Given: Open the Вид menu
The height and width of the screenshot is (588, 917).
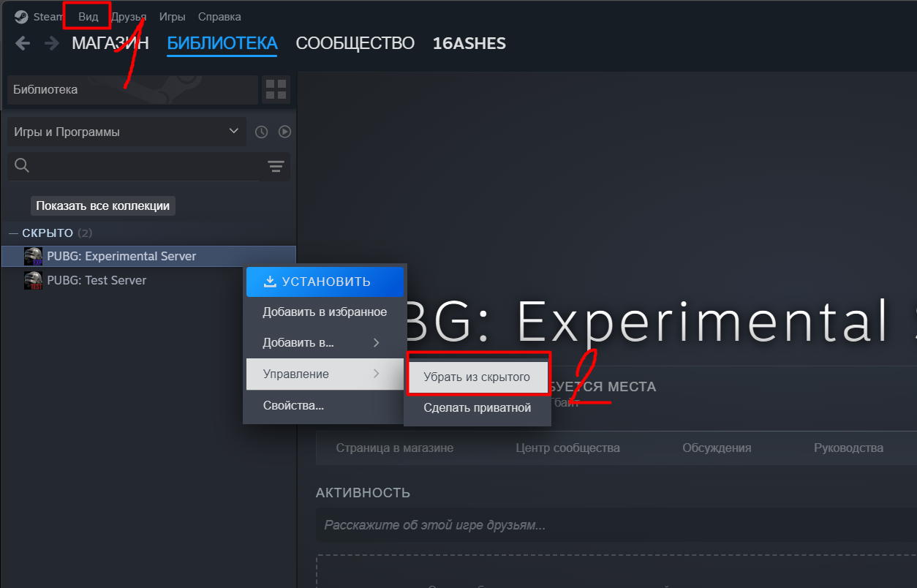Looking at the screenshot, I should click(88, 16).
